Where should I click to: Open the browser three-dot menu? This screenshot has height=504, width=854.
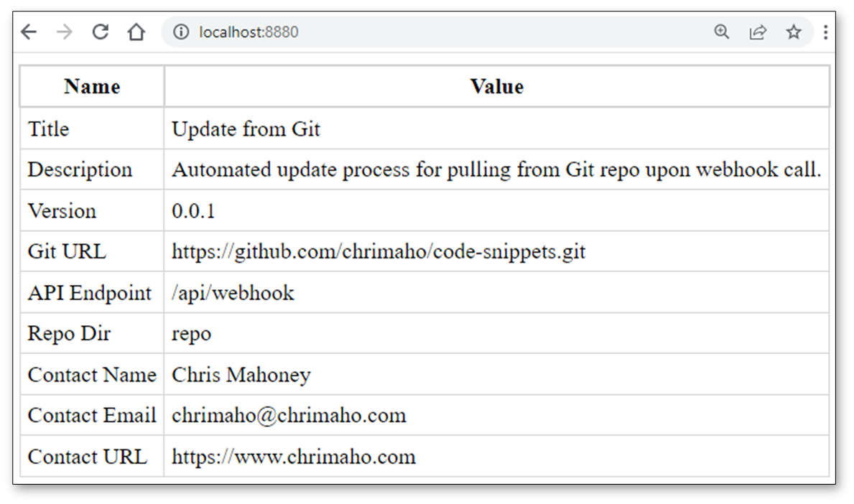click(826, 32)
